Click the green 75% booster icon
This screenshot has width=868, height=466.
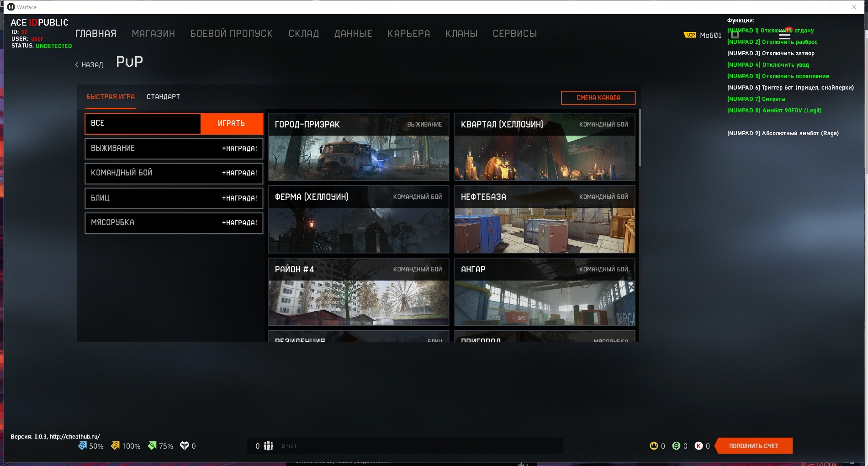[152, 445]
